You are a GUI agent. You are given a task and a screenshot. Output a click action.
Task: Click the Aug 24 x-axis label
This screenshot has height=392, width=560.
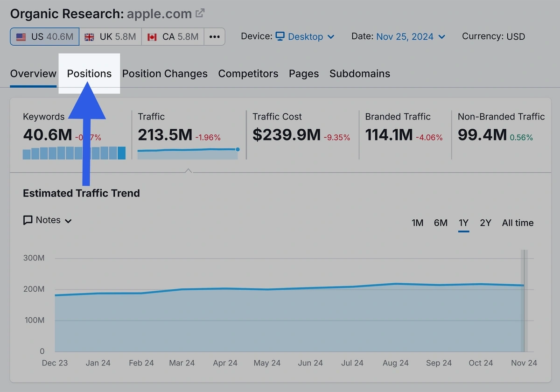(x=395, y=363)
